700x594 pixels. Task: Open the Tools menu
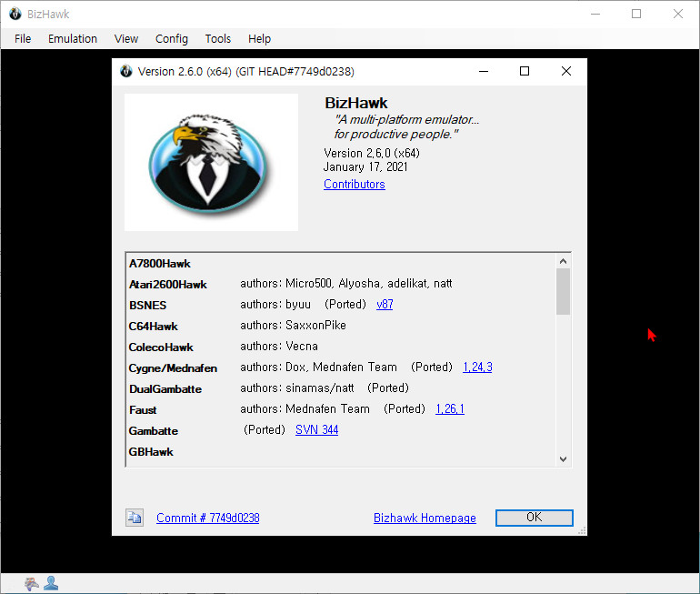click(218, 39)
